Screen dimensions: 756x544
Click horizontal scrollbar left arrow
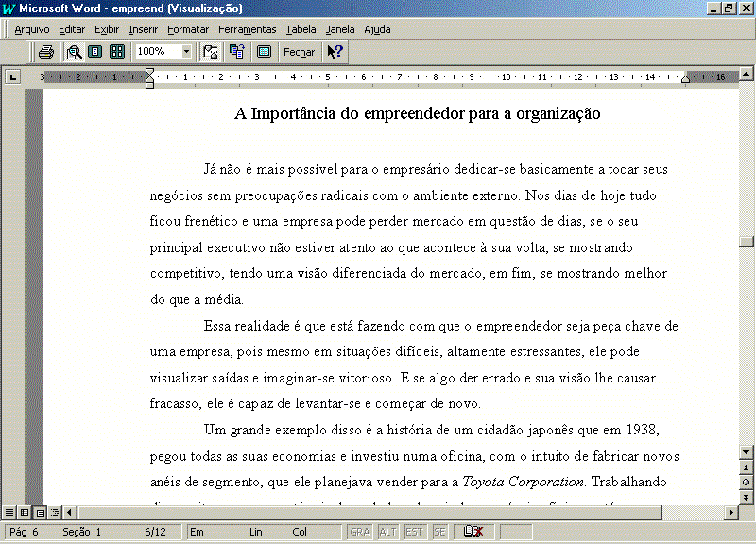[x=69, y=512]
